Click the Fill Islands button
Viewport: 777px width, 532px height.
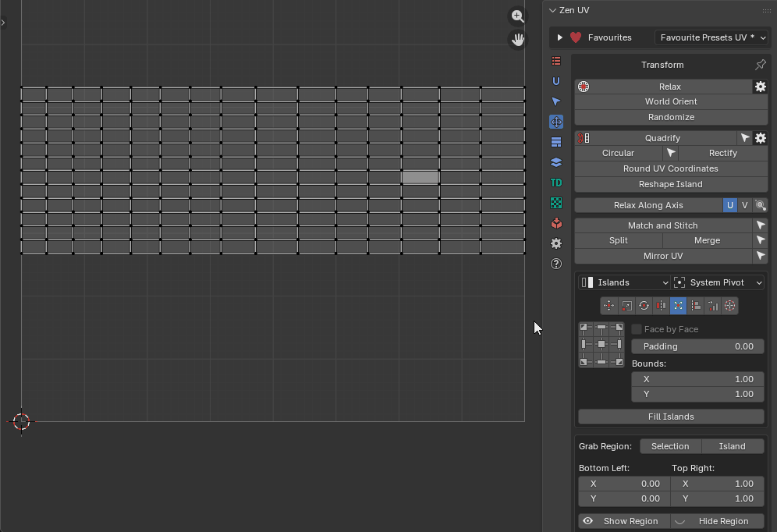[x=671, y=417]
